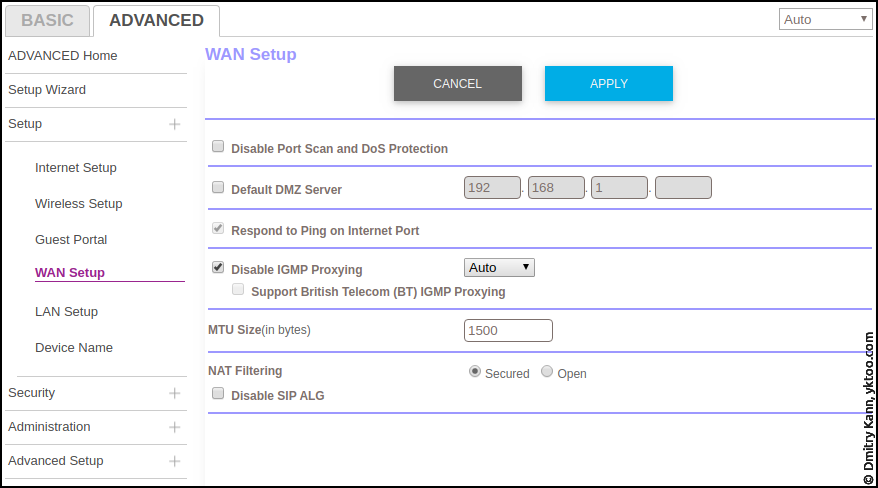The height and width of the screenshot is (488, 878).
Task: Uncheck Disable IGMP Proxying checkbox
Action: (218, 268)
